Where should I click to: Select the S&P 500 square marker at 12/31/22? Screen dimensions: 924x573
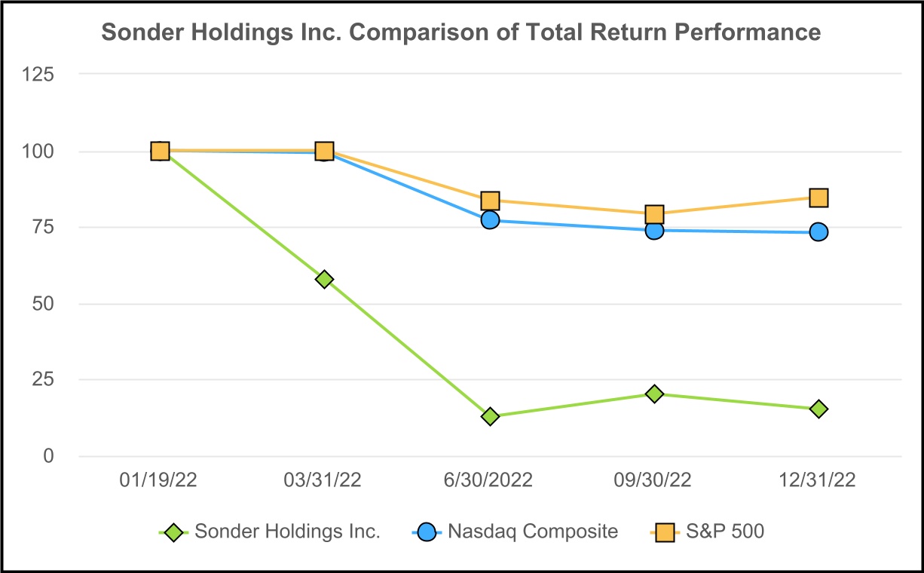[x=819, y=198]
